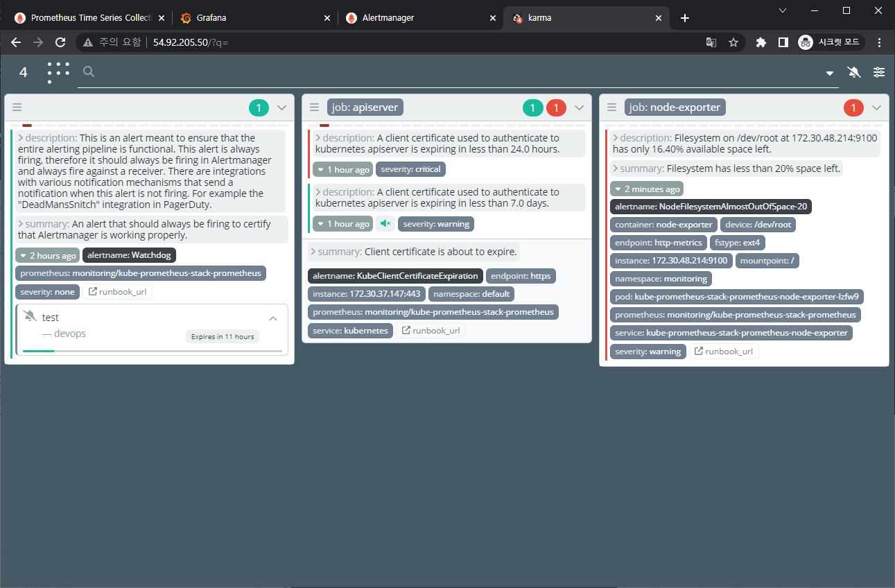Click the instance: 172.30.37.147:443 label

point(367,294)
